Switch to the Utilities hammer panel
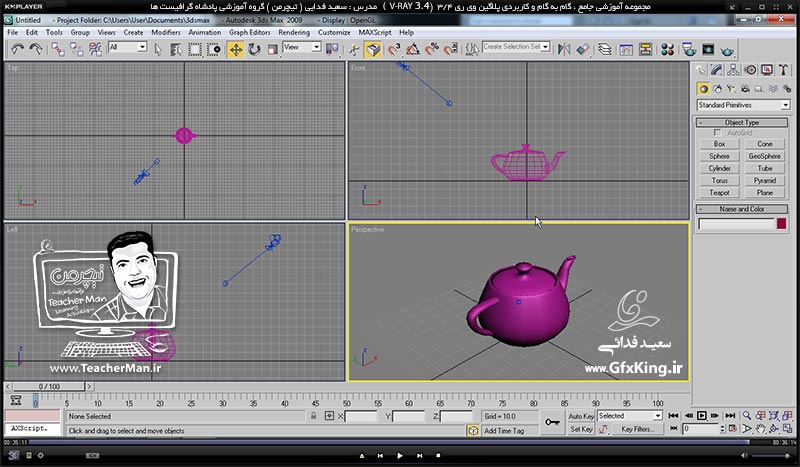This screenshot has height=467, width=800. coord(783,70)
